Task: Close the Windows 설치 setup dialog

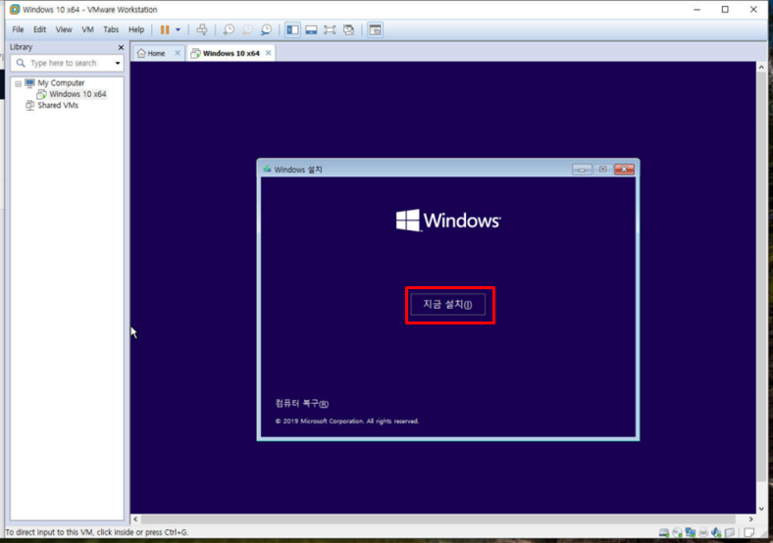Action: tap(624, 169)
